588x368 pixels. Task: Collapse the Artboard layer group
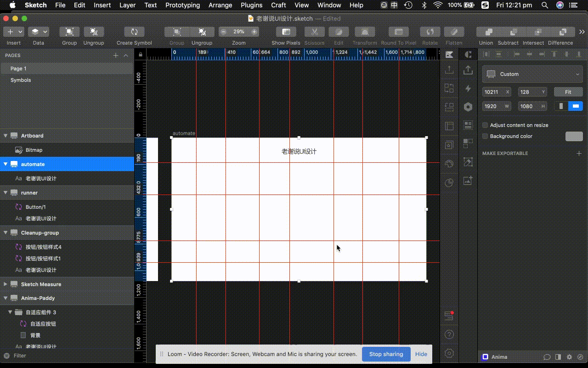[6, 136]
